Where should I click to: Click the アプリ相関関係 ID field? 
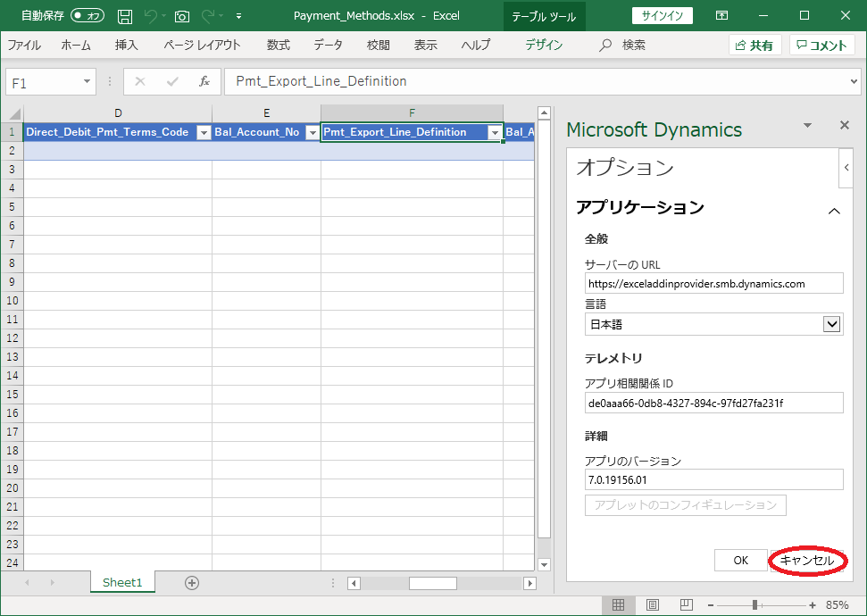713,403
